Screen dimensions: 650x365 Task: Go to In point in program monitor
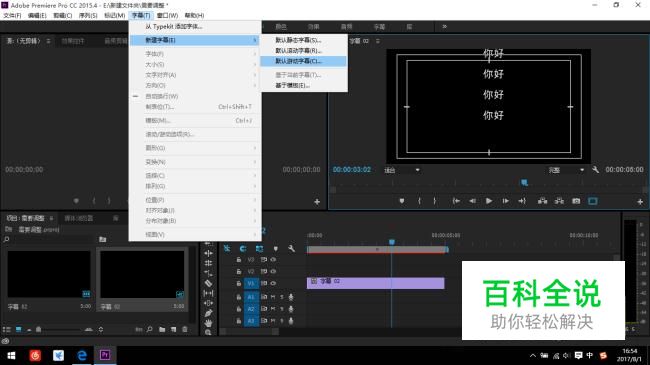(x=456, y=201)
